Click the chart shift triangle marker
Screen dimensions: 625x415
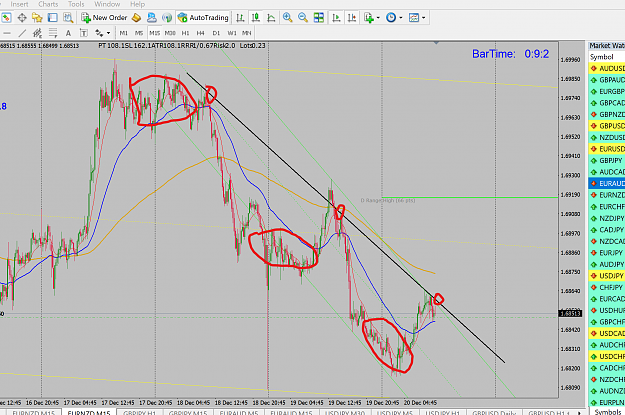[x=436, y=42]
